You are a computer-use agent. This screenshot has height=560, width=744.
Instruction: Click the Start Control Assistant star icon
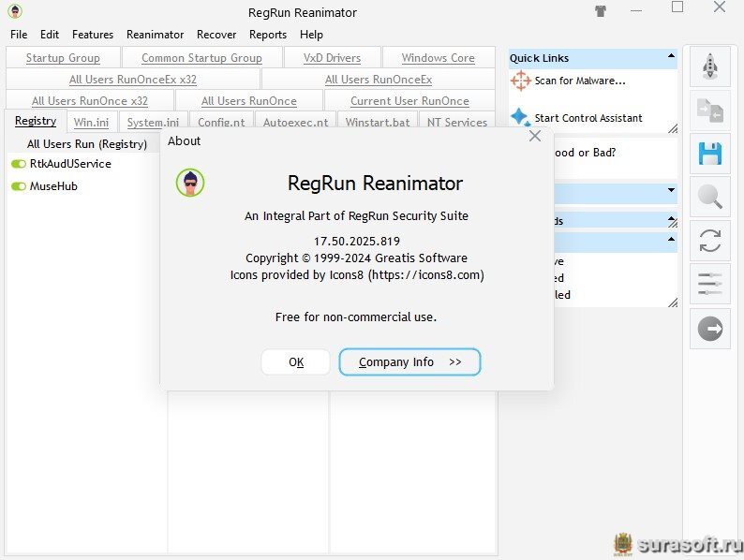pyautogui.click(x=520, y=117)
